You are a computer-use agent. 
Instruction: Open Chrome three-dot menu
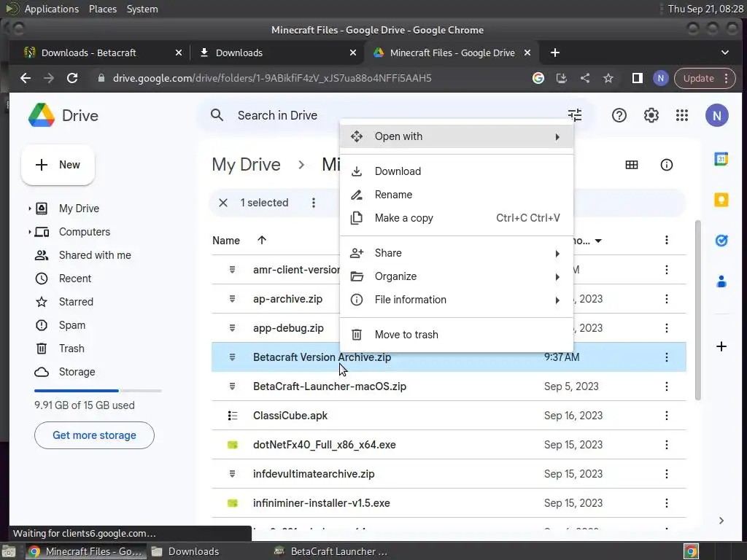click(726, 78)
